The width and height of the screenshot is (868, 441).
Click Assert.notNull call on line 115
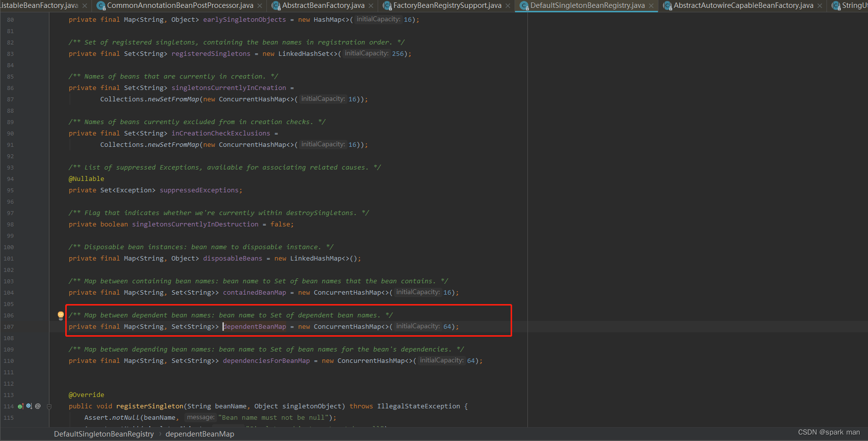coord(112,418)
